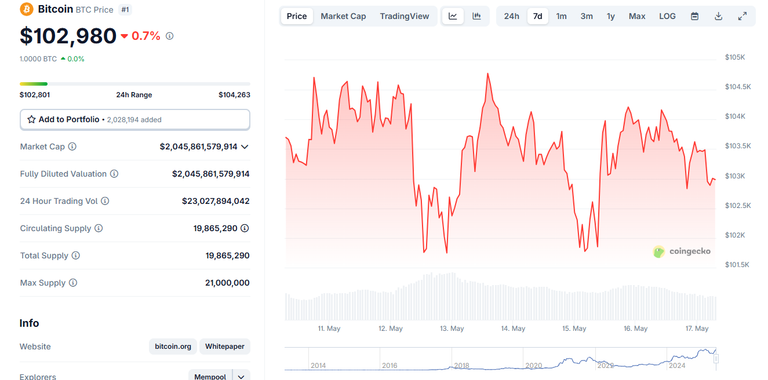The height and width of the screenshot is (380, 768).
Task: Switch to candlestick chart icon
Action: coord(477,16)
